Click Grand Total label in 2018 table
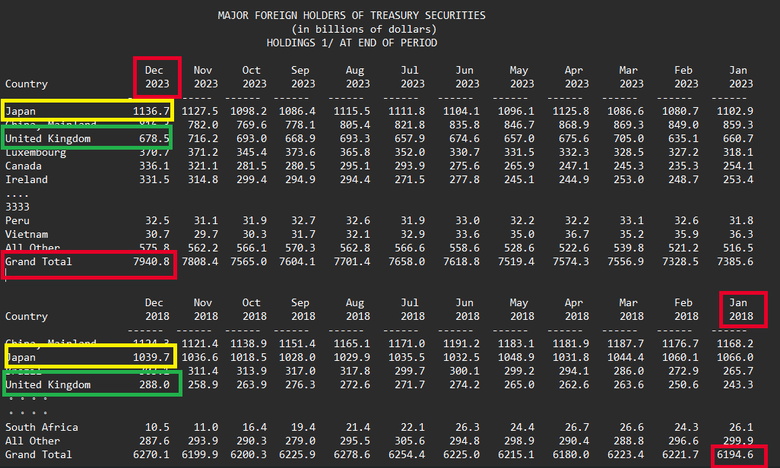 (39, 455)
